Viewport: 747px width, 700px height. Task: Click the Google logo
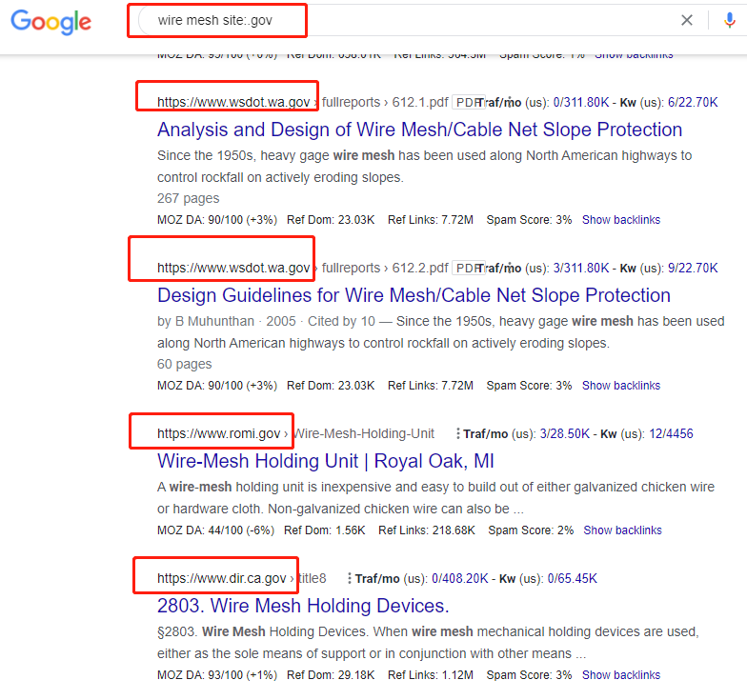click(x=51, y=22)
